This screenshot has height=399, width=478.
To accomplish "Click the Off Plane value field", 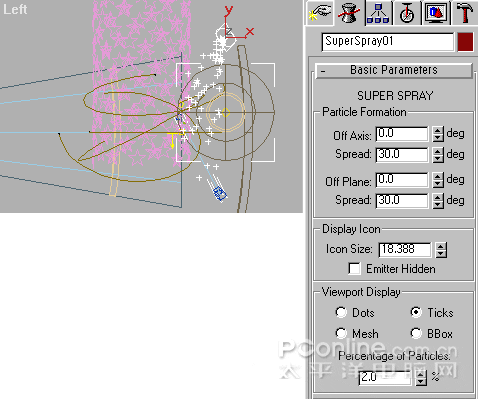I will (402, 180).
